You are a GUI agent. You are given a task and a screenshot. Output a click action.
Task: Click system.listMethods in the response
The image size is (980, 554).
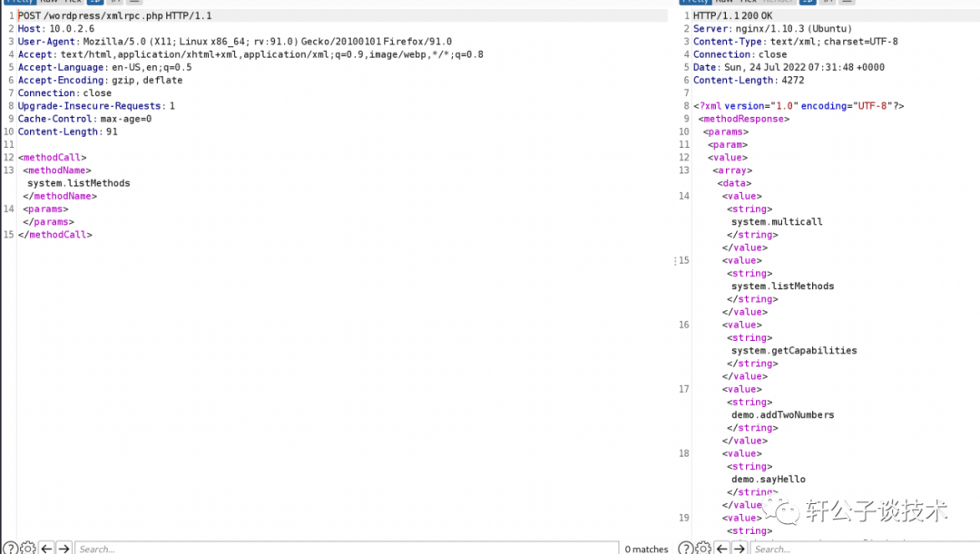782,286
